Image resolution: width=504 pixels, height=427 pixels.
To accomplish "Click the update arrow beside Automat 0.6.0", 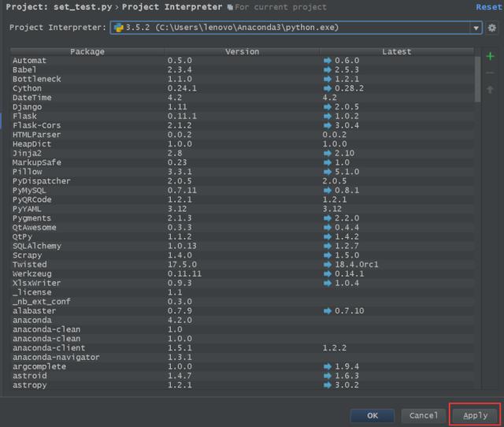I will (x=328, y=61).
